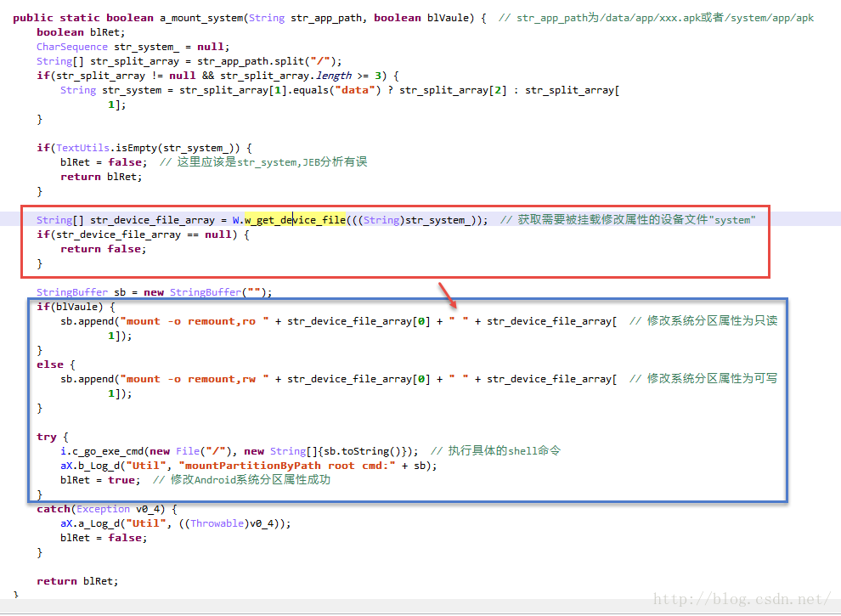Click 'catch(Exception v0_4)' clause

coord(101,509)
